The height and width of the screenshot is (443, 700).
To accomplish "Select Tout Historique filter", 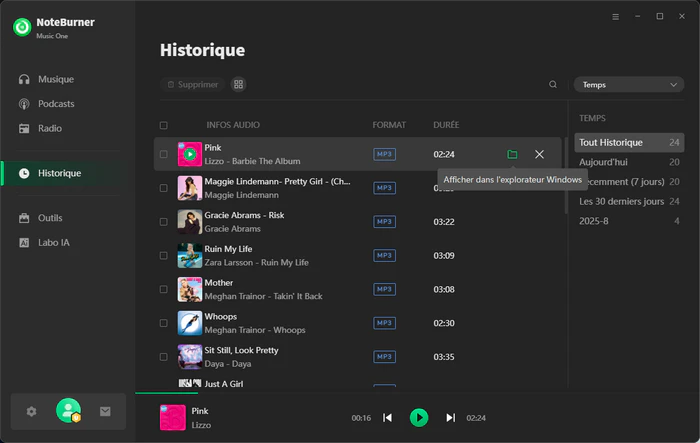I will [629, 142].
